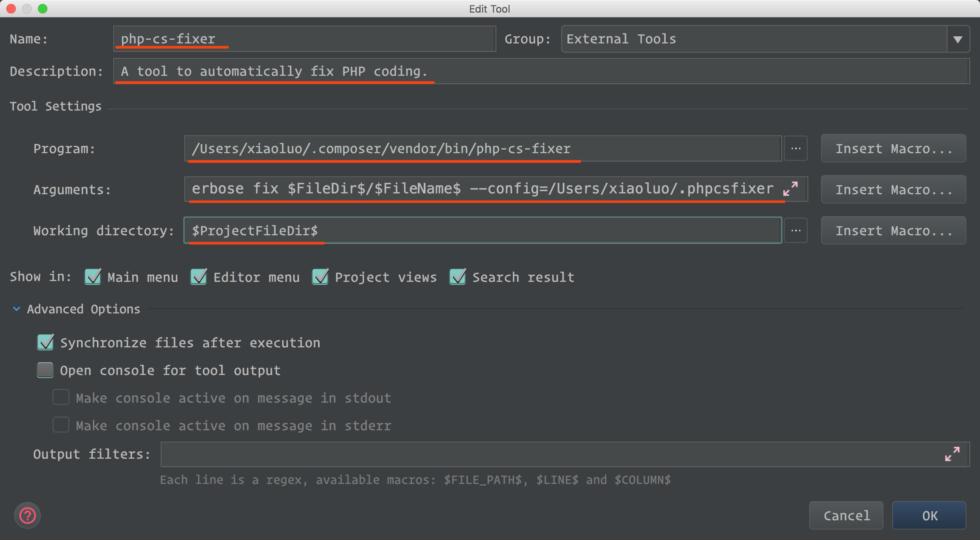Expand the Arguments field editor icon
The height and width of the screenshot is (540, 980).
point(790,189)
